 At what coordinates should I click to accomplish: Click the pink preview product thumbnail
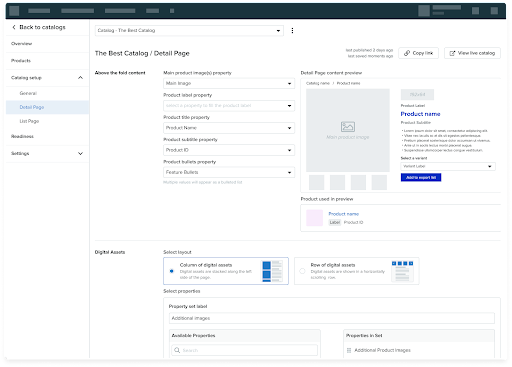point(314,218)
